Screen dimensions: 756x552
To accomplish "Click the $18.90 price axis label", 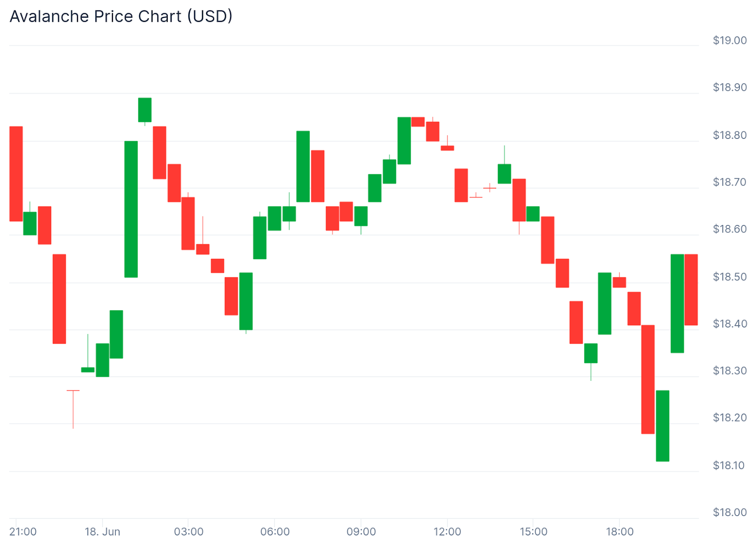I will (730, 87).
